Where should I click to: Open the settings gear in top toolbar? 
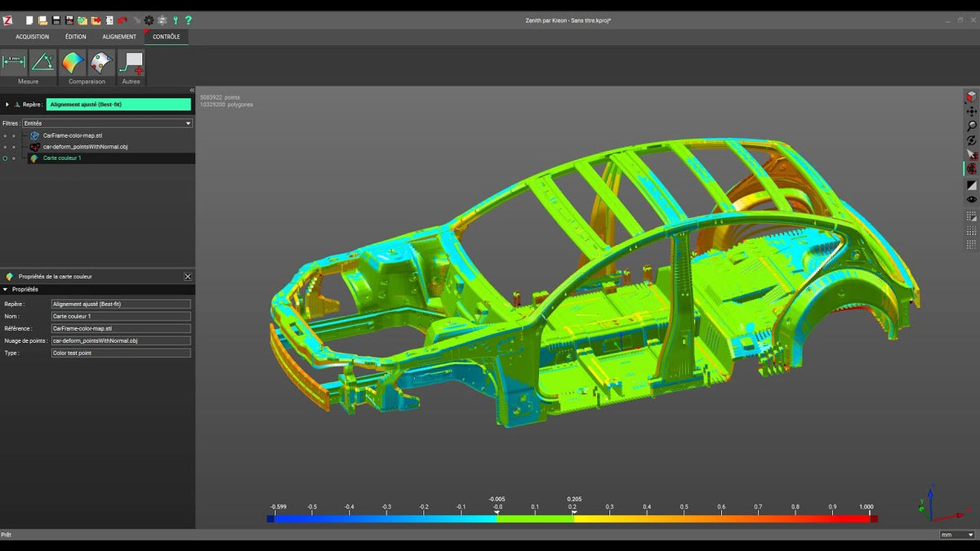pos(149,20)
